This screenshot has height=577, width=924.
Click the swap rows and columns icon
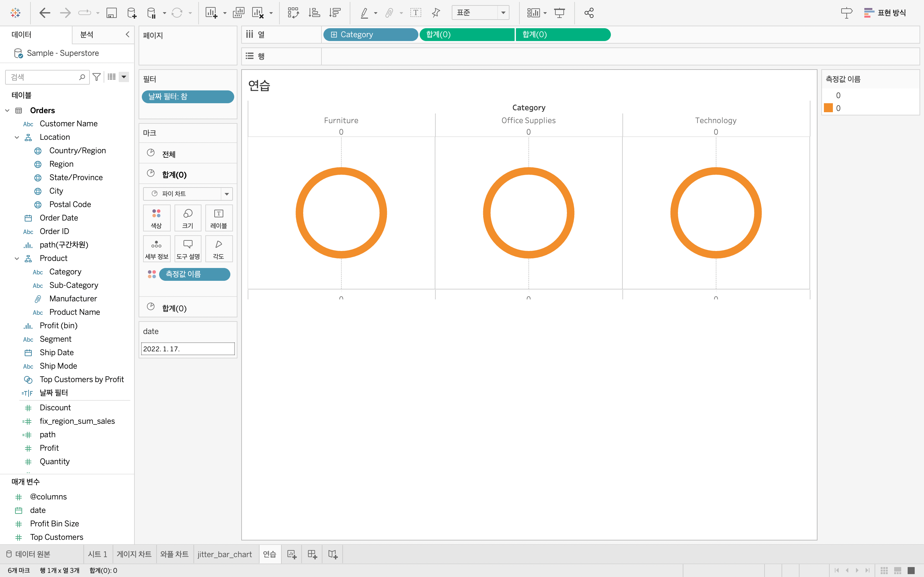tap(293, 13)
